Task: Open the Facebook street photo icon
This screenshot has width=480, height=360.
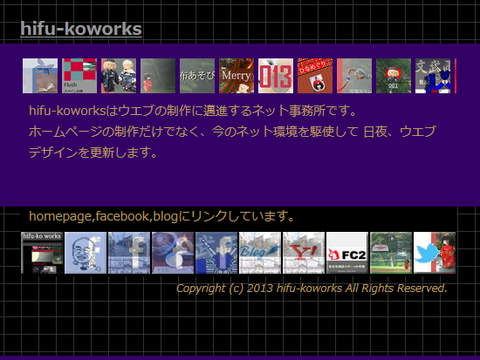Action: pyautogui.click(x=129, y=253)
